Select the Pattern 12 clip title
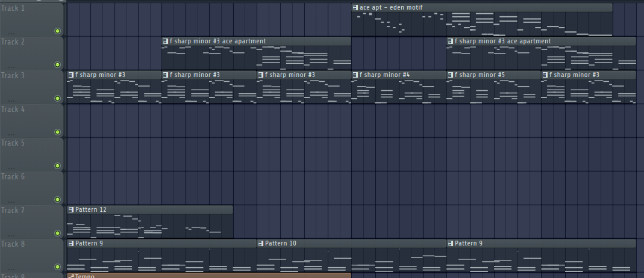Image resolution: width=644 pixels, height=278 pixels. click(x=91, y=210)
